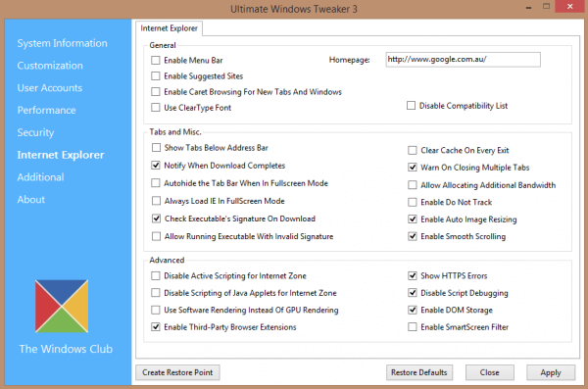This screenshot has width=588, height=389.
Task: Apply the tweak changes
Action: pyautogui.click(x=551, y=372)
